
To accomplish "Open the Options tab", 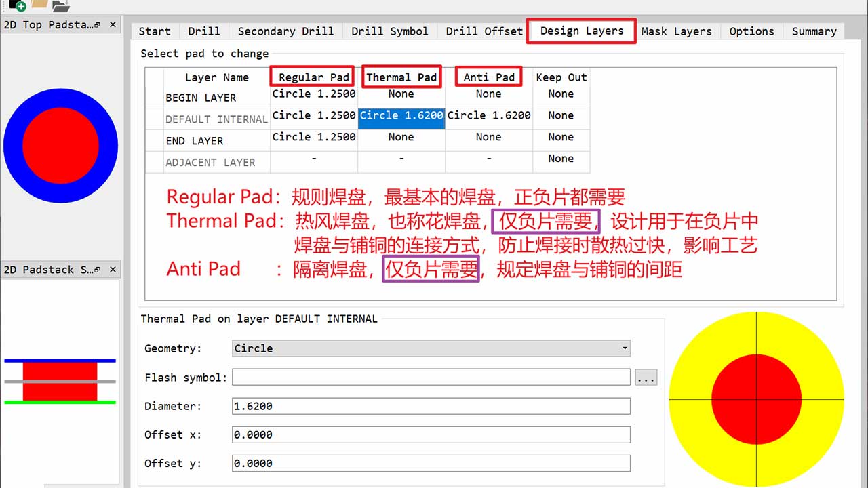I will 751,31.
